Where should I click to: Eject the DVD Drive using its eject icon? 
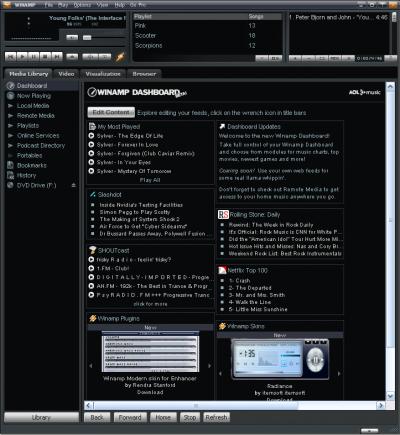(x=74, y=185)
